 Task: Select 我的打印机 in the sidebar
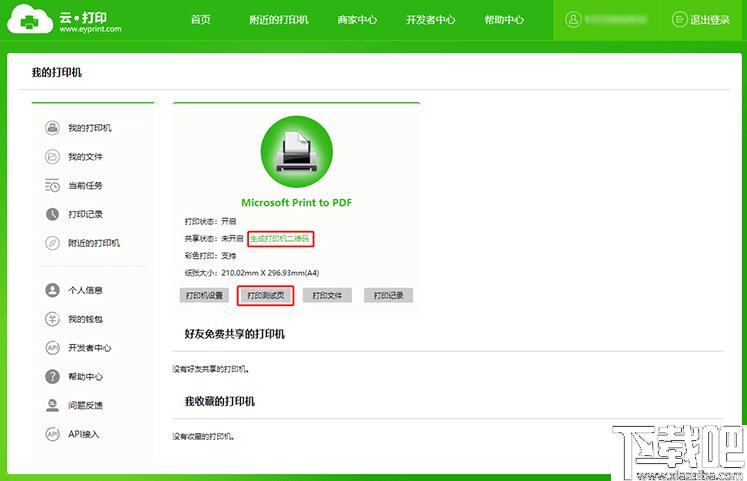90,128
